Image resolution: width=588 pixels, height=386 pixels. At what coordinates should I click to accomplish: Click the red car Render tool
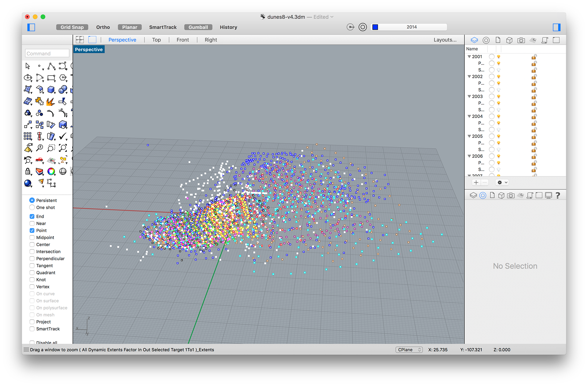(39, 160)
